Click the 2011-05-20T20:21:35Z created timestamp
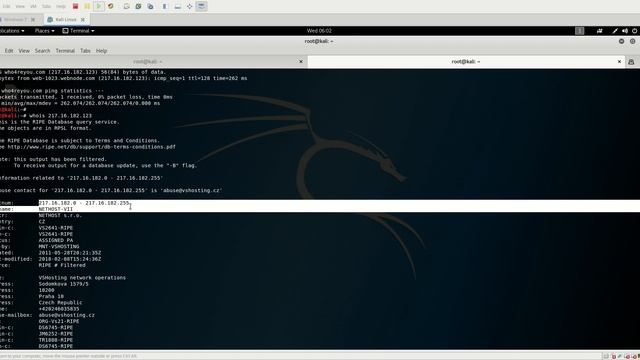 coord(70,253)
